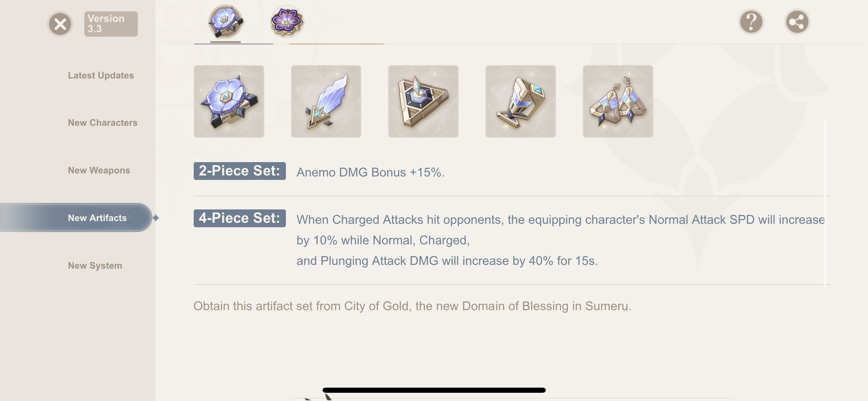Image resolution: width=868 pixels, height=401 pixels.
Task: Switch to the New Characters section
Action: point(103,122)
